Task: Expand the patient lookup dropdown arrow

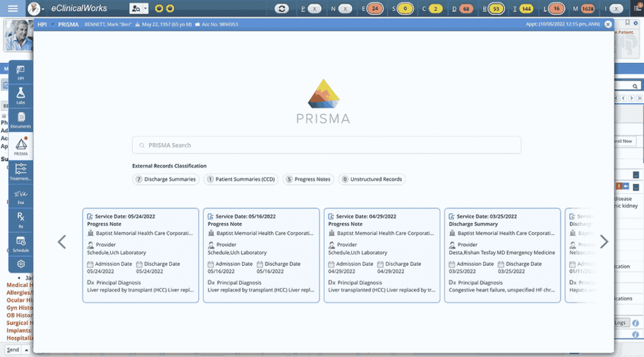Action: [x=145, y=8]
